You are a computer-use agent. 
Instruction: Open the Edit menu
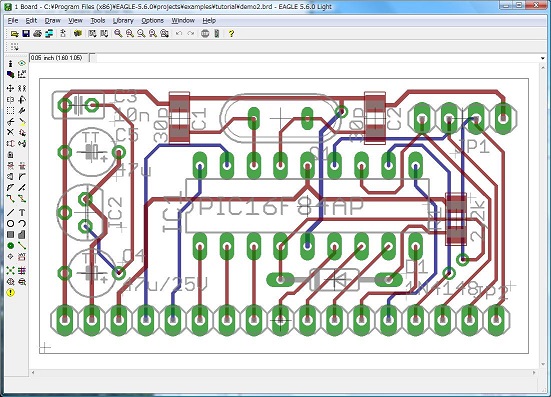31,20
